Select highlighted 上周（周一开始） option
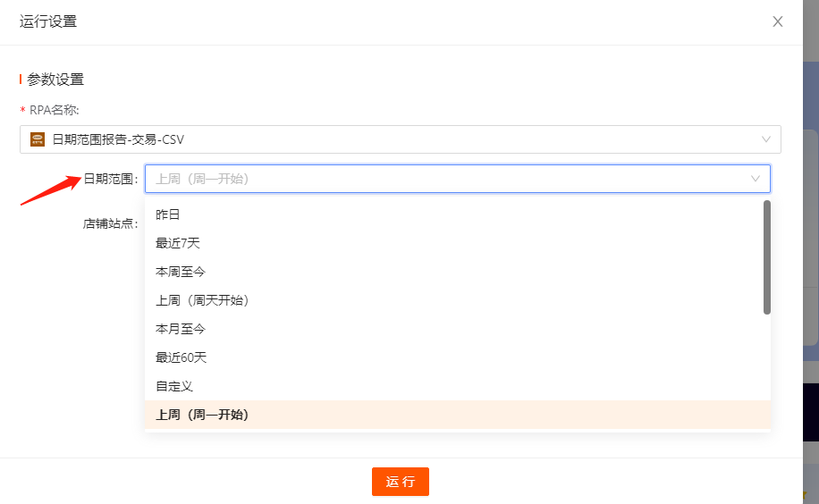This screenshot has width=819, height=504. tap(458, 415)
